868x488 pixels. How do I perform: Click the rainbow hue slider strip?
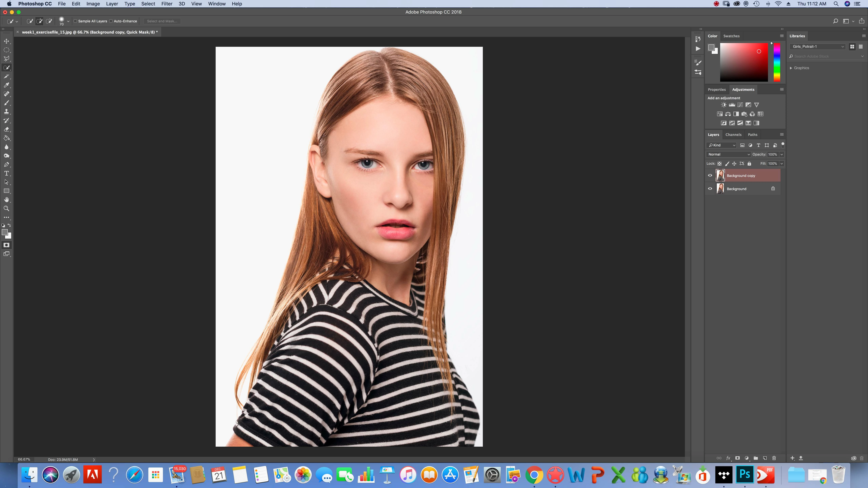(777, 62)
